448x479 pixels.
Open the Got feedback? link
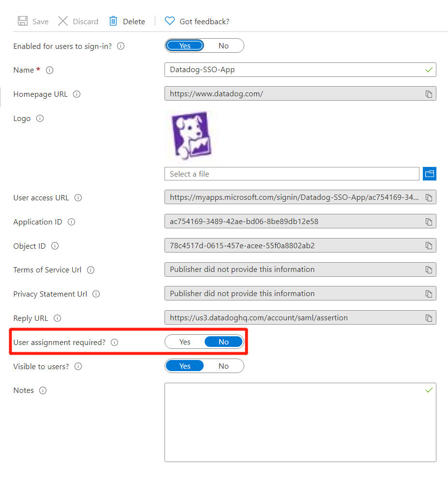[197, 21]
